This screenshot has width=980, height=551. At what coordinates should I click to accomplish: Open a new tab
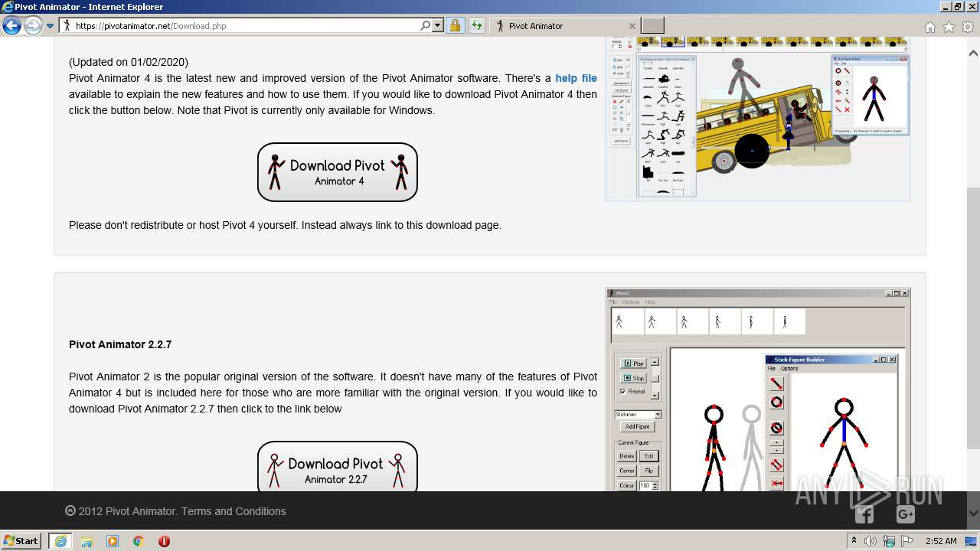click(652, 26)
